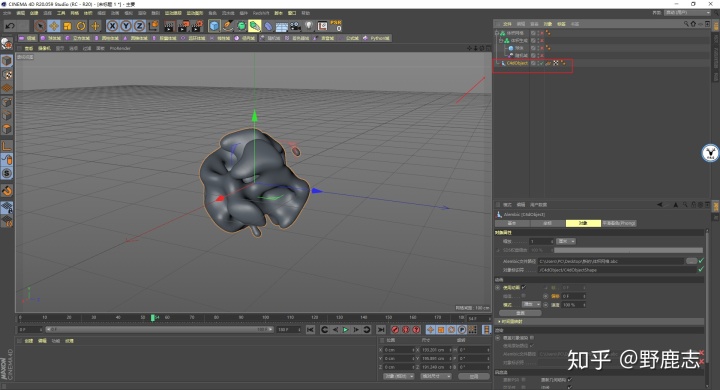Open the Light objects palette
This screenshot has height=390, width=720.
(309, 26)
